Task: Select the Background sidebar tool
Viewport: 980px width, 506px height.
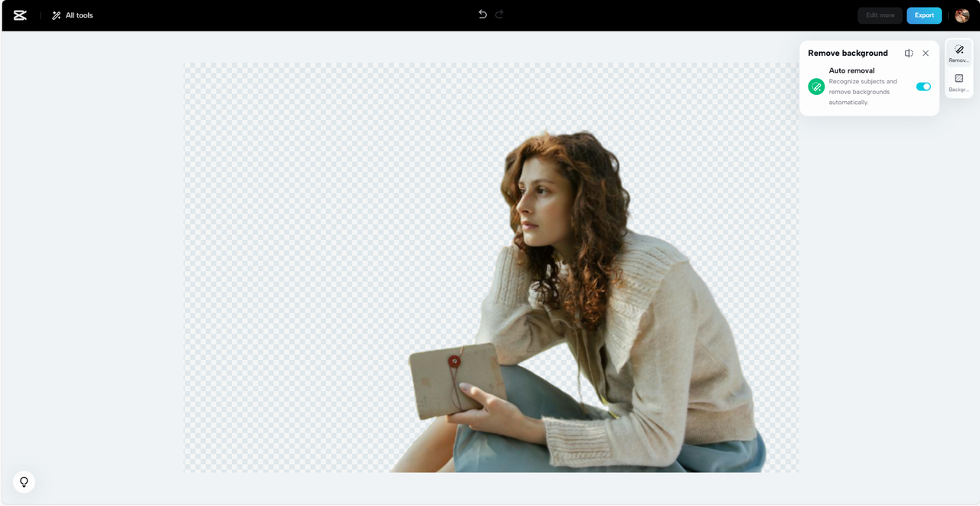Action: 959,83
